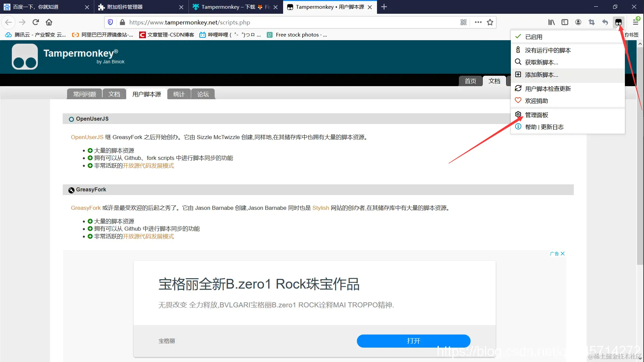Open the page actions dots dropdown
Image resolution: width=644 pixels, height=362 pixels.
(478, 22)
